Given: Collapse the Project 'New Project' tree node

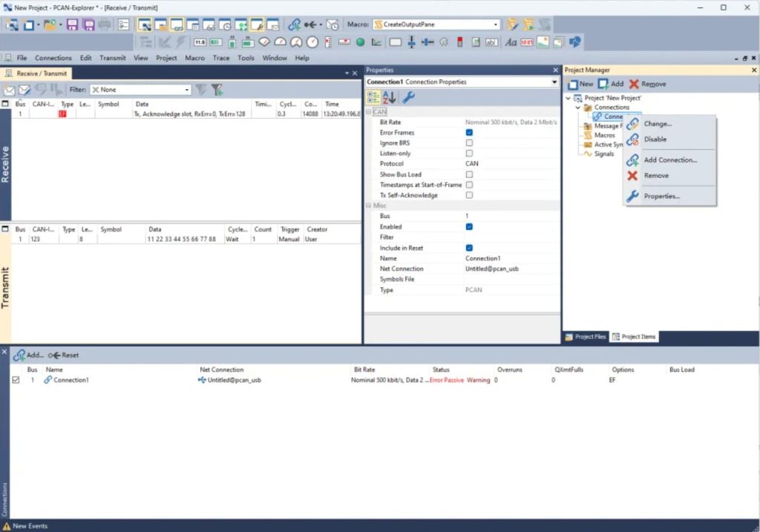Looking at the screenshot, I should [x=568, y=98].
